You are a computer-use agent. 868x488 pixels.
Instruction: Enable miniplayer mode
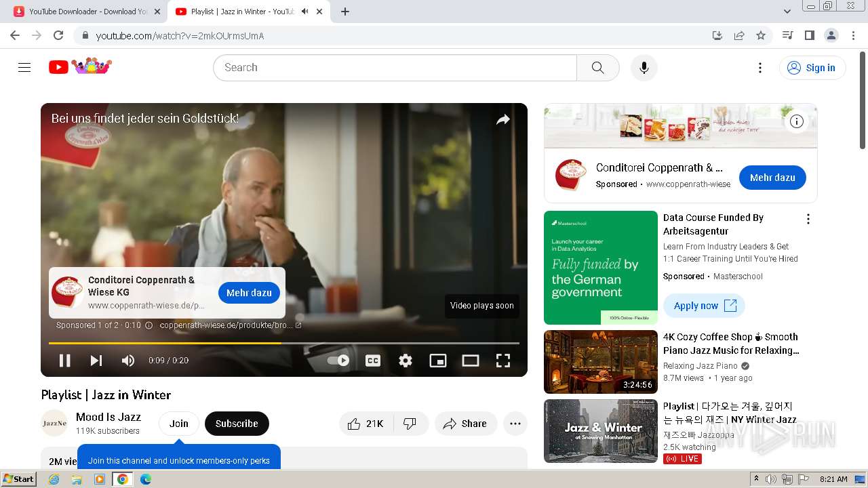pyautogui.click(x=438, y=361)
